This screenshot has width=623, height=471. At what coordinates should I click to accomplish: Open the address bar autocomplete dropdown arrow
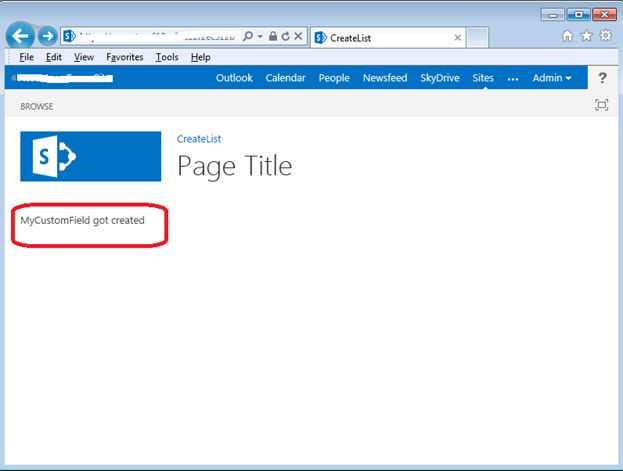[x=260, y=36]
